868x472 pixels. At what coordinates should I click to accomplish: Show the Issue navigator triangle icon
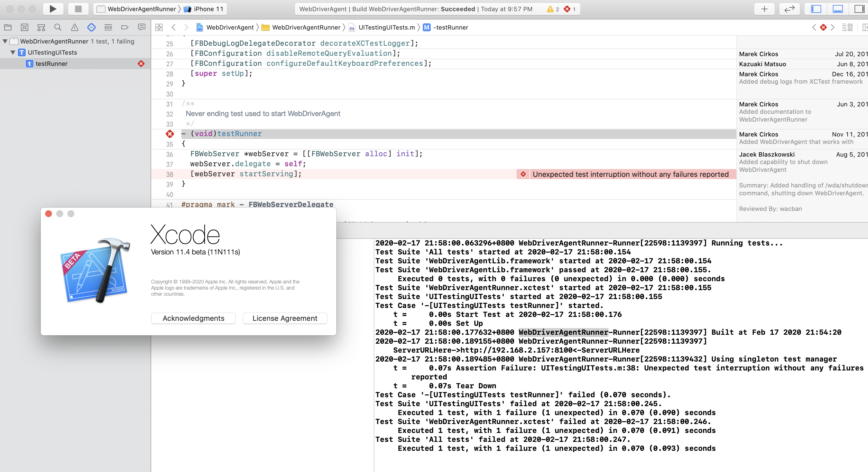coord(74,27)
